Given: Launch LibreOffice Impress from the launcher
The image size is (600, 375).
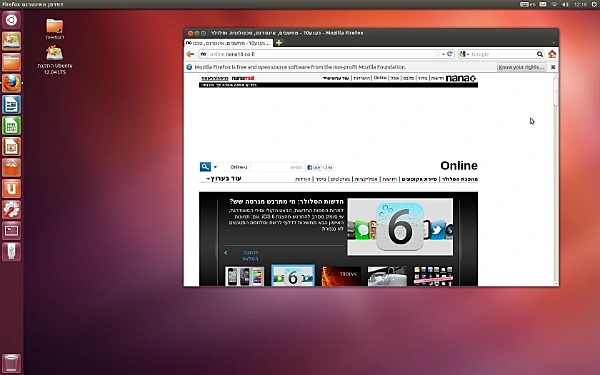Looking at the screenshot, I should tap(11, 147).
